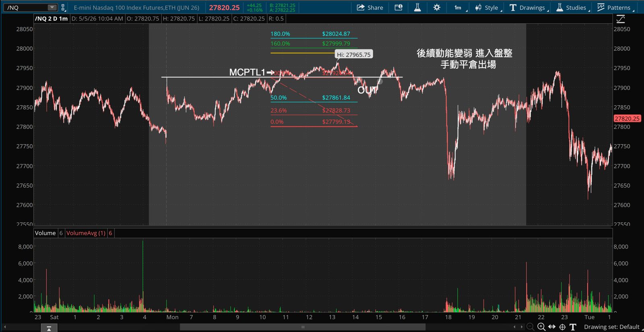
Task: Toggle the chart line drawing icon at top right
Action: (621, 19)
